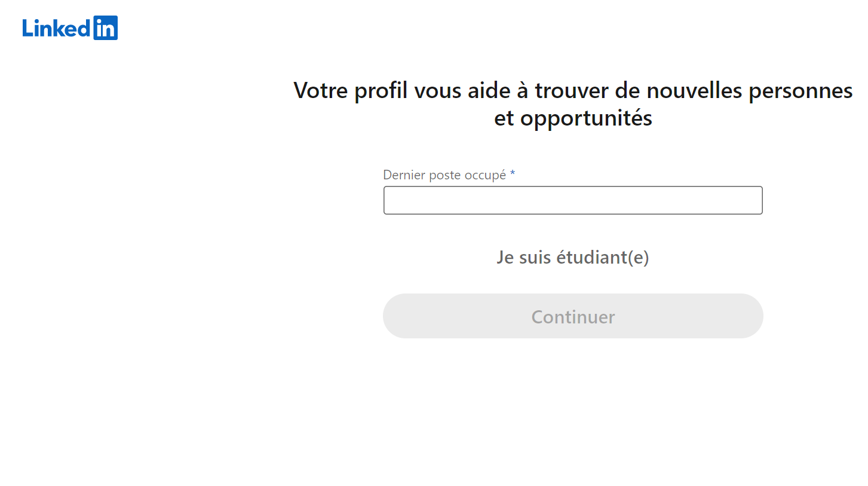Screen dimensions: 868x486
Task: Focus the Dernier poste occupé text field
Action: click(573, 200)
